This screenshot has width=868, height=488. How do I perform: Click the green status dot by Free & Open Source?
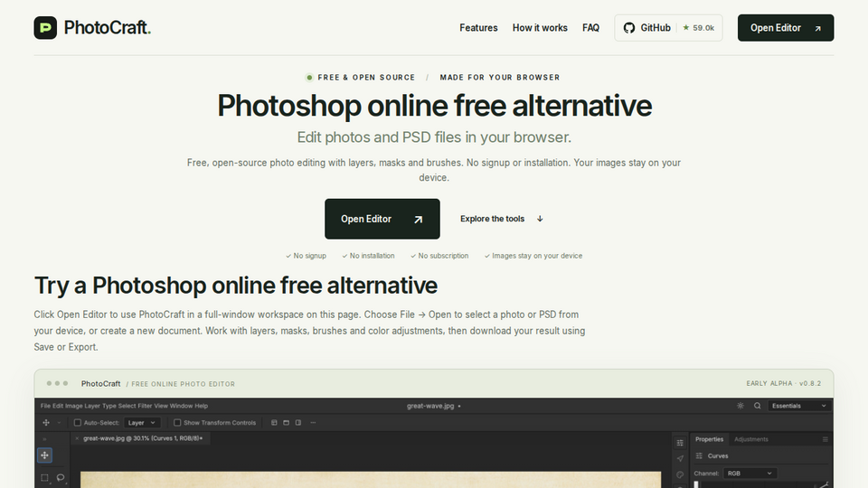point(309,78)
